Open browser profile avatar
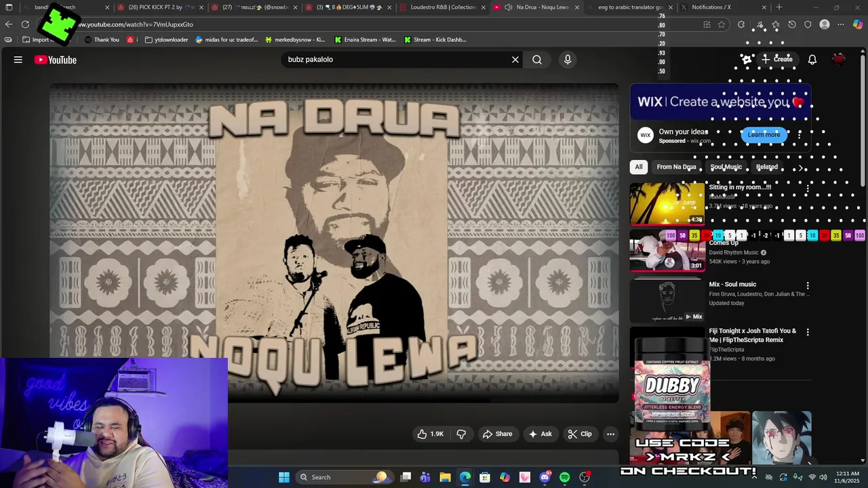The height and width of the screenshot is (488, 868). coord(825,24)
